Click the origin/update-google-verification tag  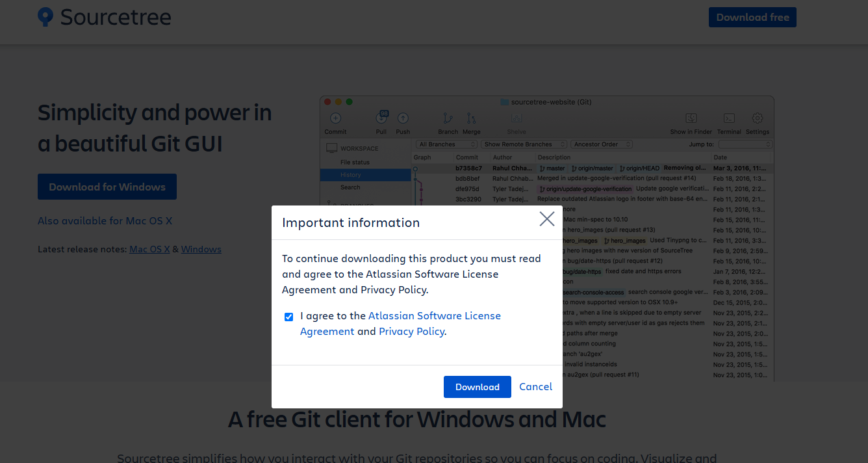coord(585,189)
